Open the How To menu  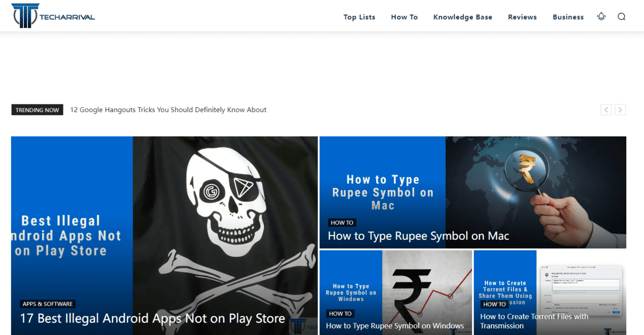pos(404,17)
